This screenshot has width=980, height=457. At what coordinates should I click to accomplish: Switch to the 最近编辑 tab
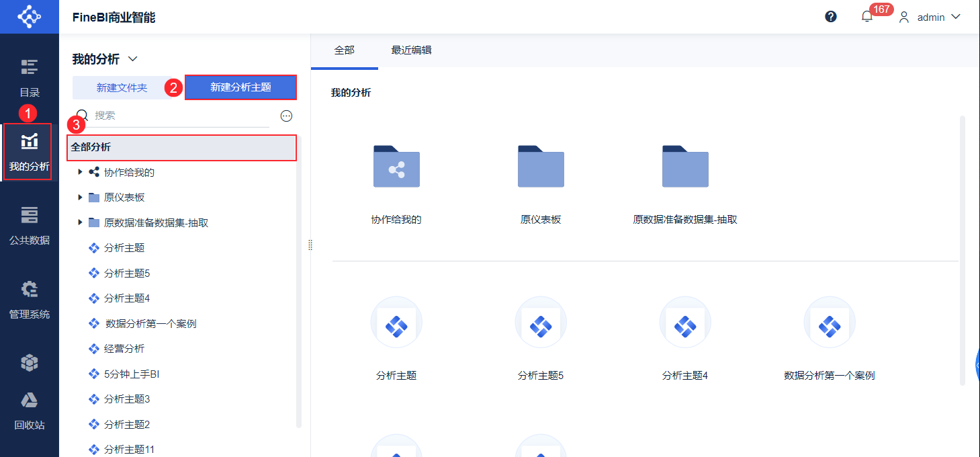pyautogui.click(x=412, y=50)
